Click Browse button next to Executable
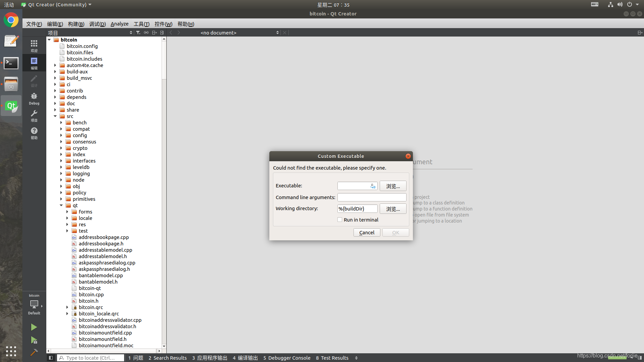This screenshot has width=644, height=362. [393, 186]
